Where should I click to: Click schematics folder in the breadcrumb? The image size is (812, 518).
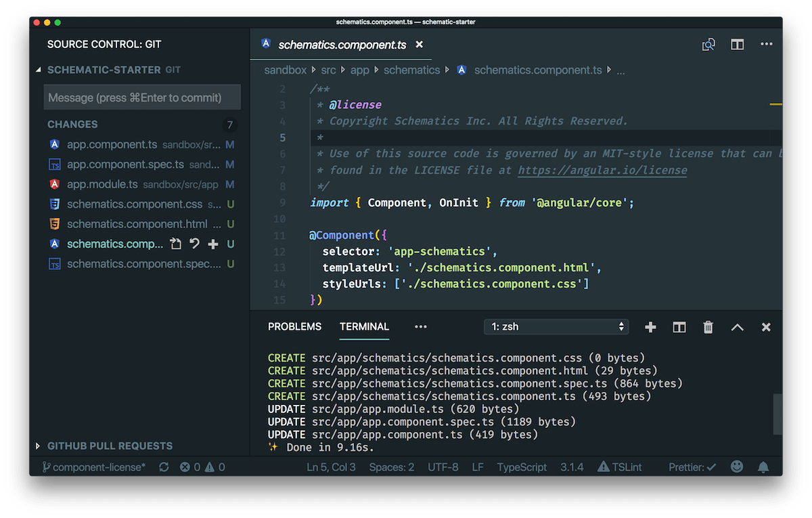[x=412, y=70]
